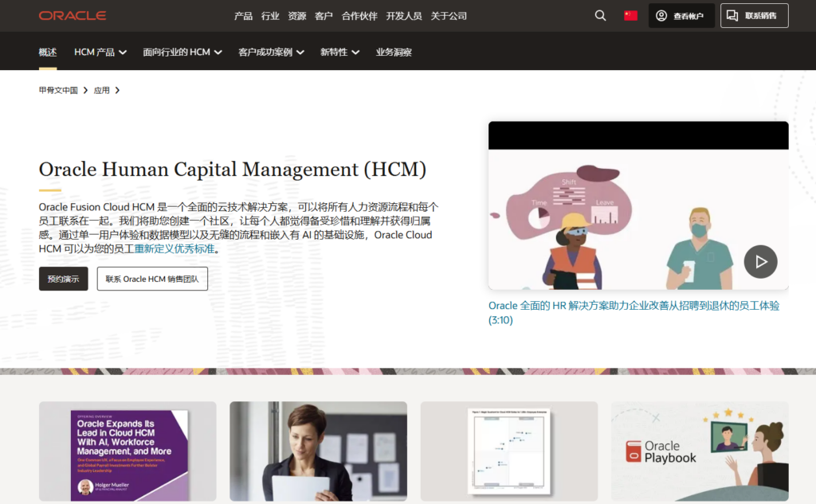816x504 pixels.
Task: Expand the 面向行业的 HCM dropdown
Action: 182,53
